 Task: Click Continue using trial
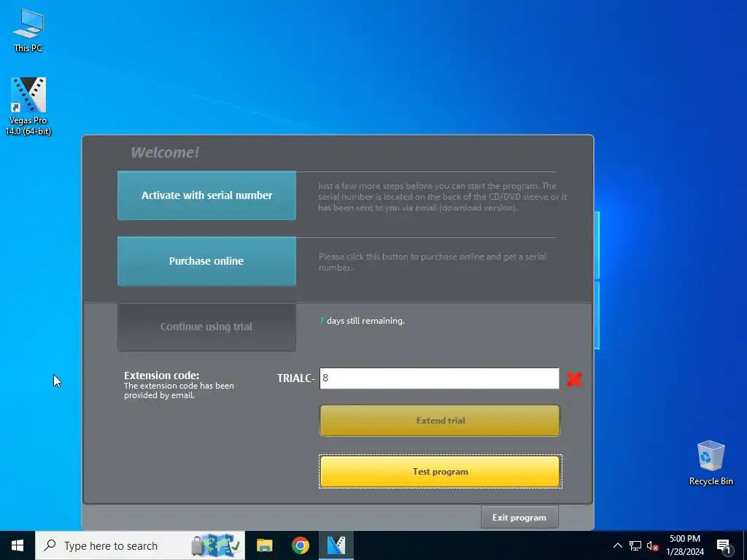coord(206,327)
